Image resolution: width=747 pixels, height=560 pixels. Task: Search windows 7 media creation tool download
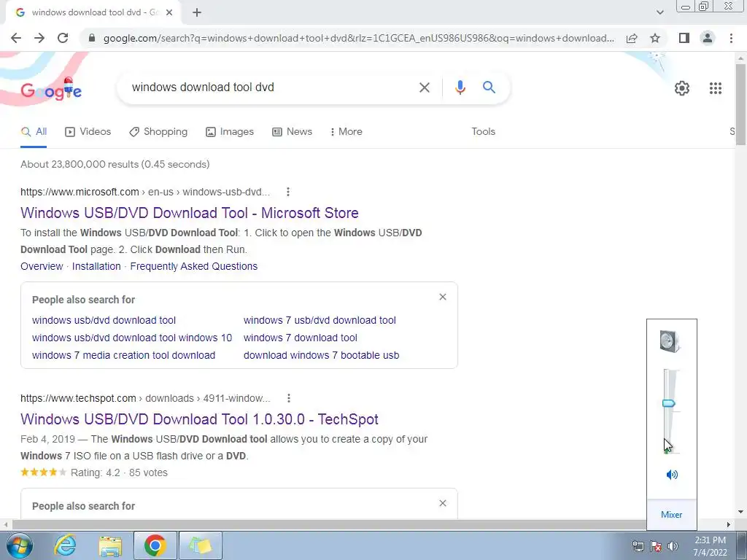click(x=123, y=355)
